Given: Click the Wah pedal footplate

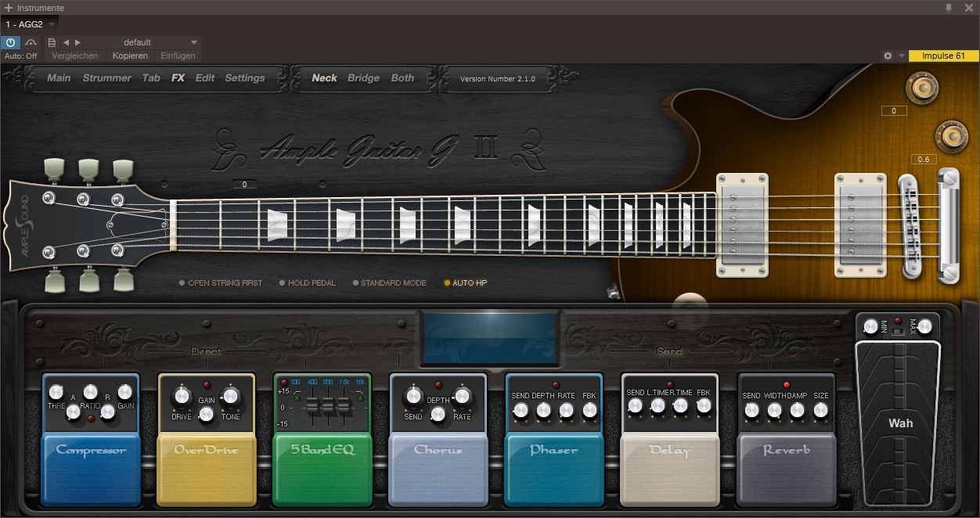Looking at the screenshot, I should click(899, 423).
